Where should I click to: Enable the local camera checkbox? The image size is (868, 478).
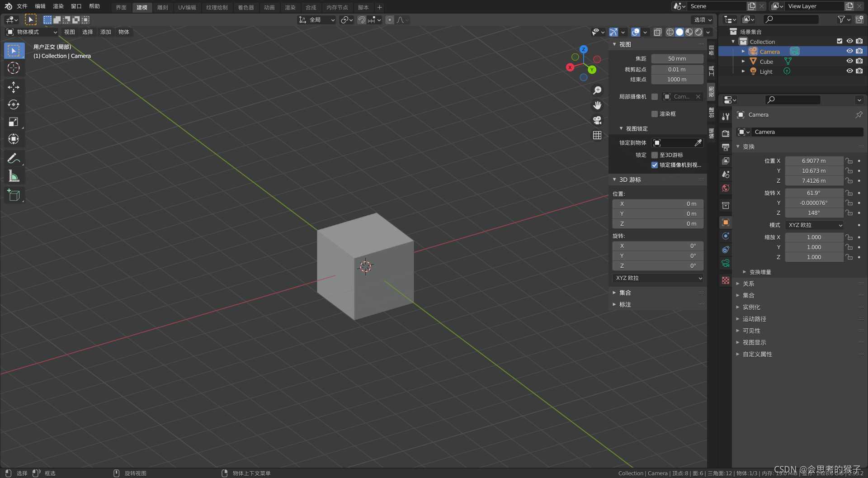tap(655, 97)
